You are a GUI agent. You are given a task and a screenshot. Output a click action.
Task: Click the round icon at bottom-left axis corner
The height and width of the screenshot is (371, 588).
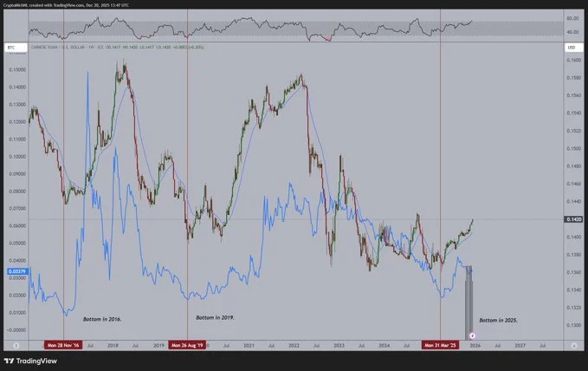pyautogui.click(x=16, y=346)
